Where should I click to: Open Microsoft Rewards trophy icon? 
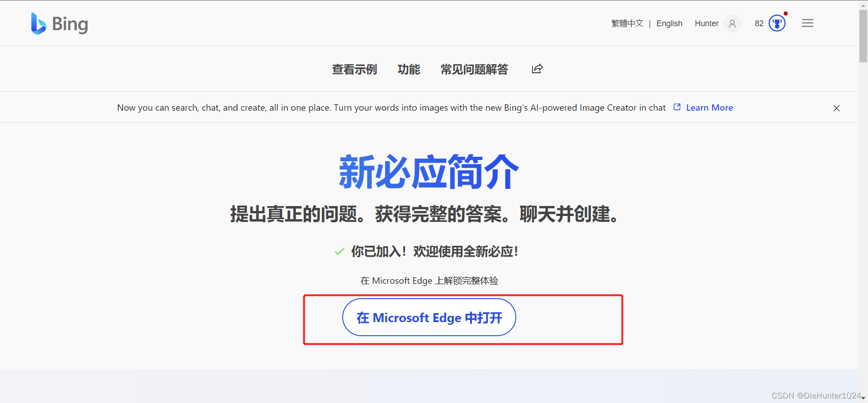pyautogui.click(x=777, y=23)
